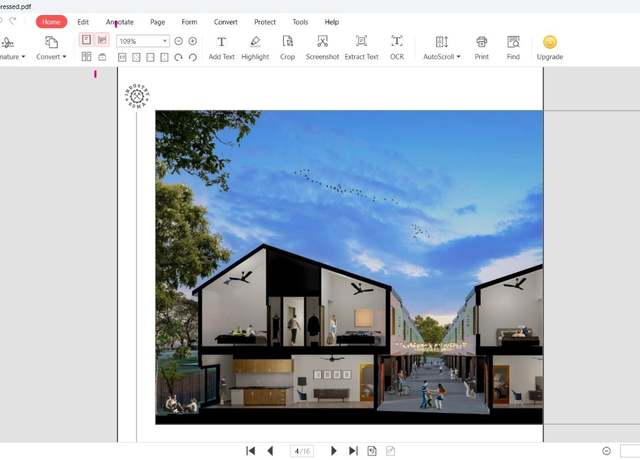Viewport: 640px width, 460px height.
Task: Open the Convert tab in menu bar
Action: (225, 22)
